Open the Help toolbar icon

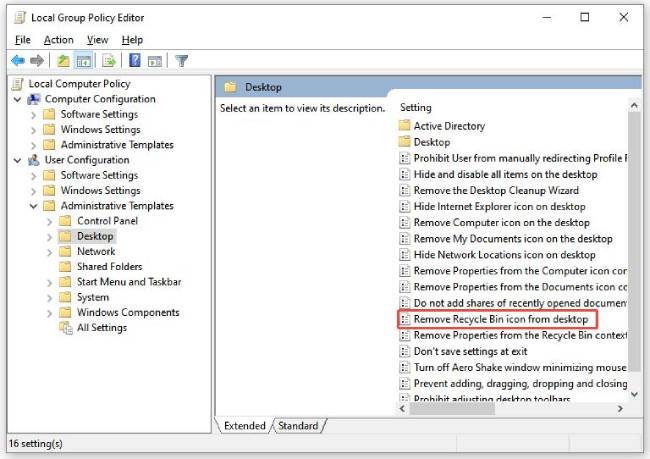(x=135, y=61)
